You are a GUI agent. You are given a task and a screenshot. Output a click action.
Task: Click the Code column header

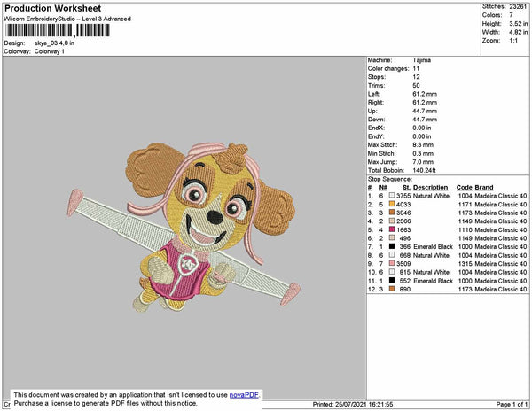tap(464, 188)
